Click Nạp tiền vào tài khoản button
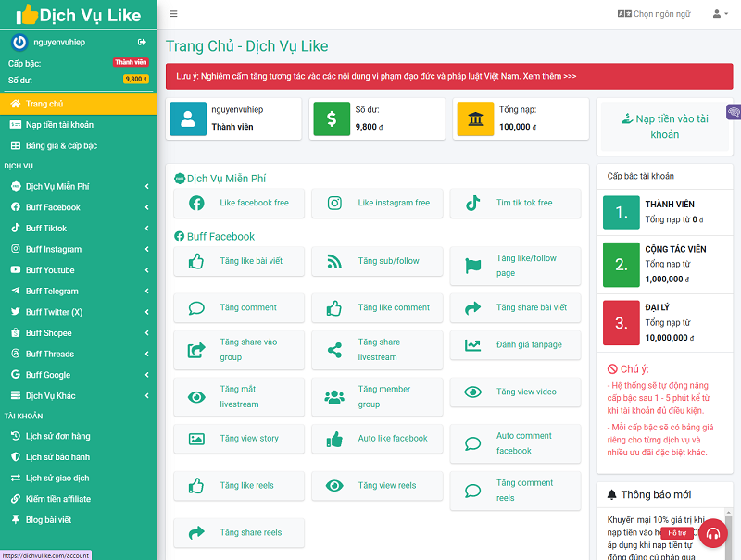 tap(664, 127)
